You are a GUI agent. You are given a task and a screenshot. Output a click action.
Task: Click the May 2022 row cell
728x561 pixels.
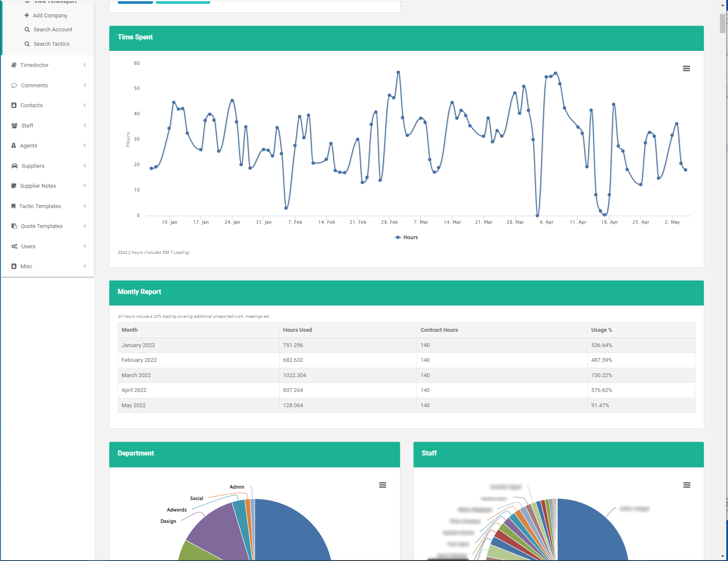(198, 405)
